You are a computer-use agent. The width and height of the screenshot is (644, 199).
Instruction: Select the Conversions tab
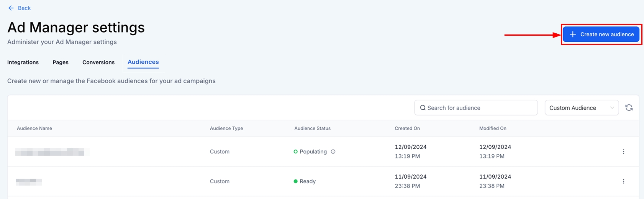(x=98, y=62)
